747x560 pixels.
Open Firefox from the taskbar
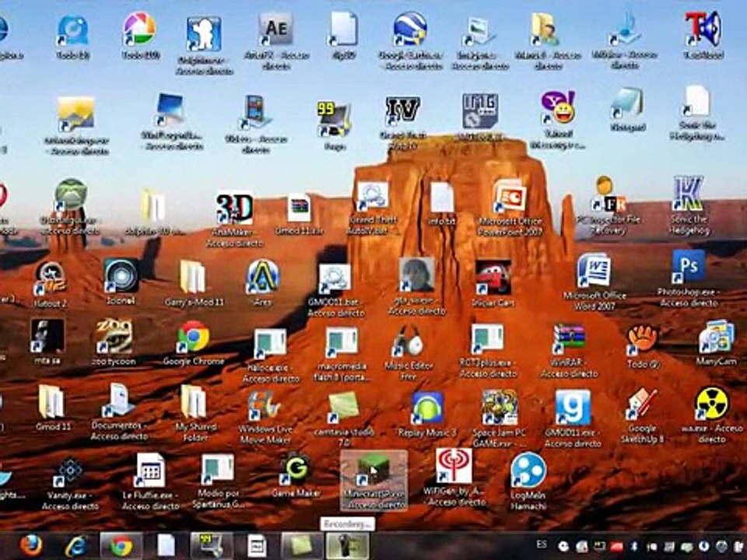pos(31,546)
